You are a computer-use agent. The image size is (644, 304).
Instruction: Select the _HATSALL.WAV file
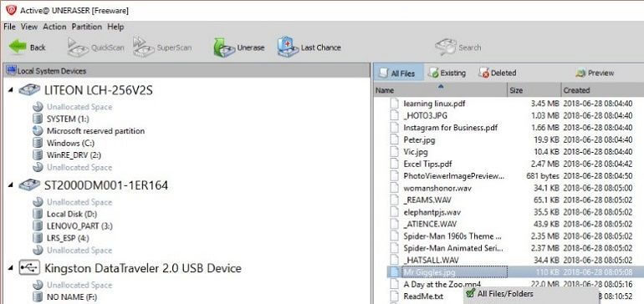coord(431,260)
